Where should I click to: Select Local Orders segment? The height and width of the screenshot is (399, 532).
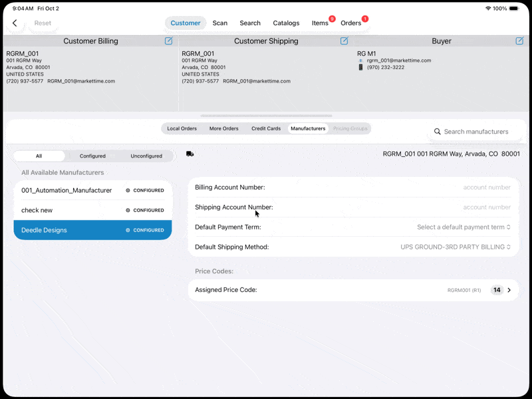click(182, 128)
